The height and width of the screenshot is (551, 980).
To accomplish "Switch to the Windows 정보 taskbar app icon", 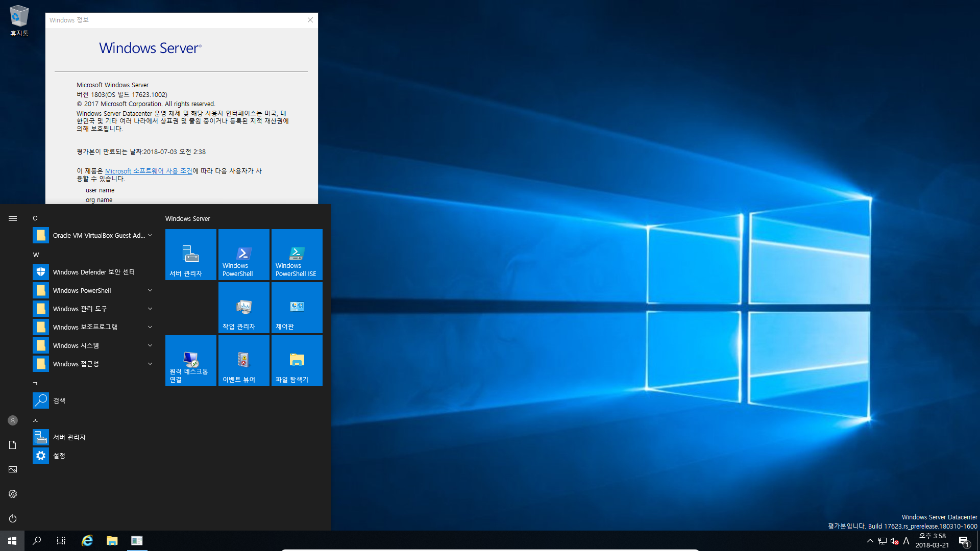I will tap(137, 541).
